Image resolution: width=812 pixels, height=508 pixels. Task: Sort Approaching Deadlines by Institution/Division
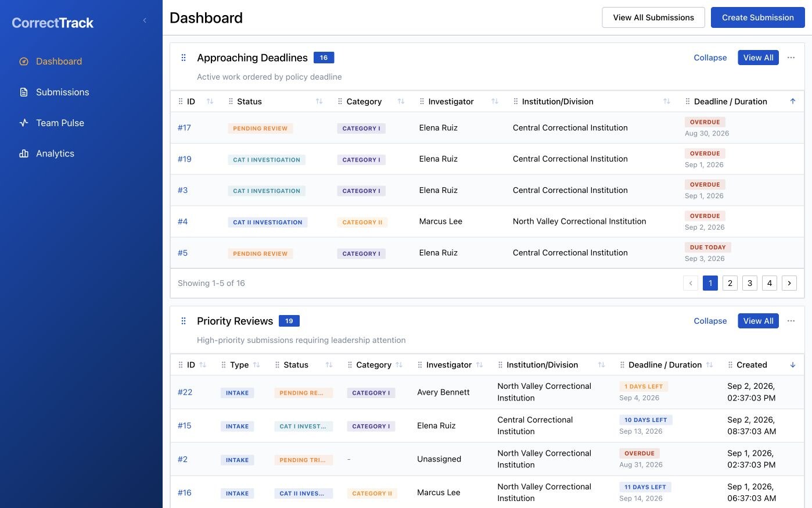click(667, 101)
